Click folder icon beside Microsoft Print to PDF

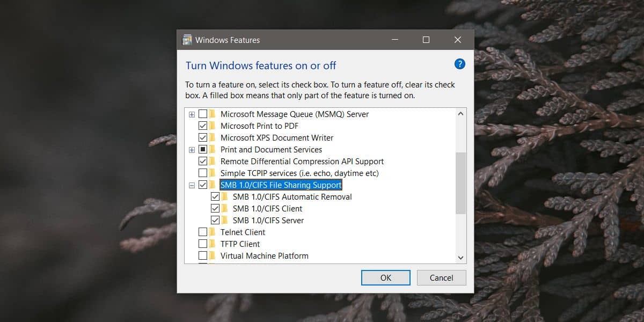(x=213, y=126)
